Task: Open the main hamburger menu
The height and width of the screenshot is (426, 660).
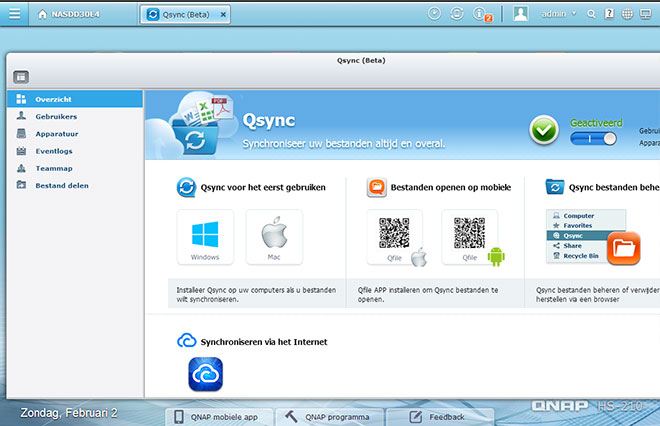Action: pyautogui.click(x=14, y=14)
